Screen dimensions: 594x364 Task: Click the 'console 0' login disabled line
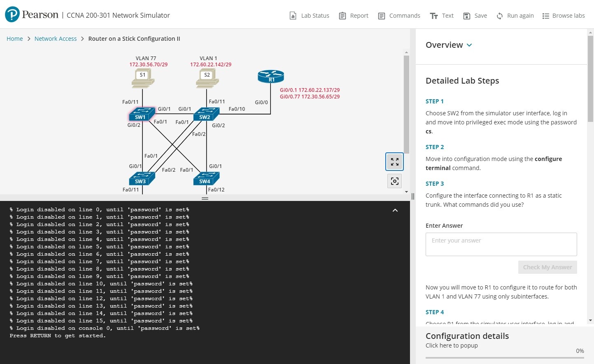105,328
